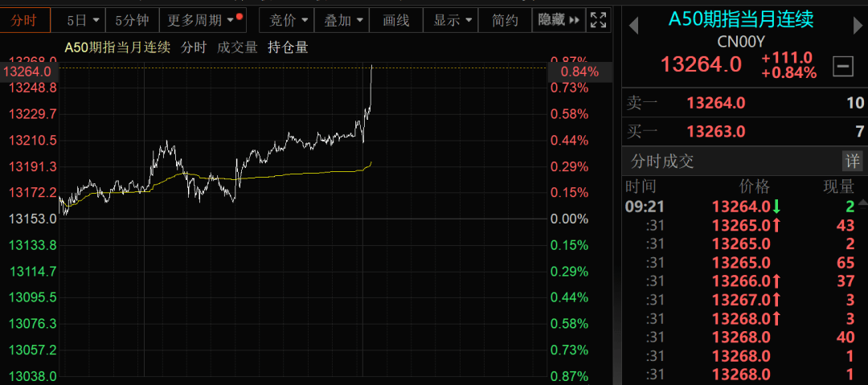Toggle the 成交量 volume indicator
The image size is (868, 385).
[237, 47]
